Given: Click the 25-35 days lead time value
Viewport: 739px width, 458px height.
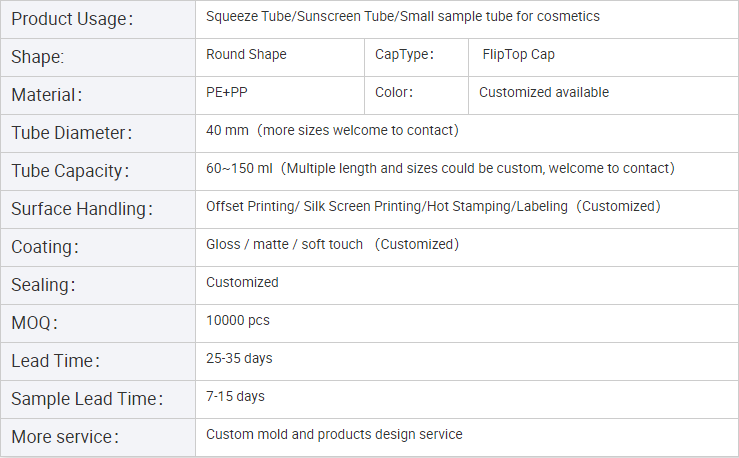Looking at the screenshot, I should (239, 358).
